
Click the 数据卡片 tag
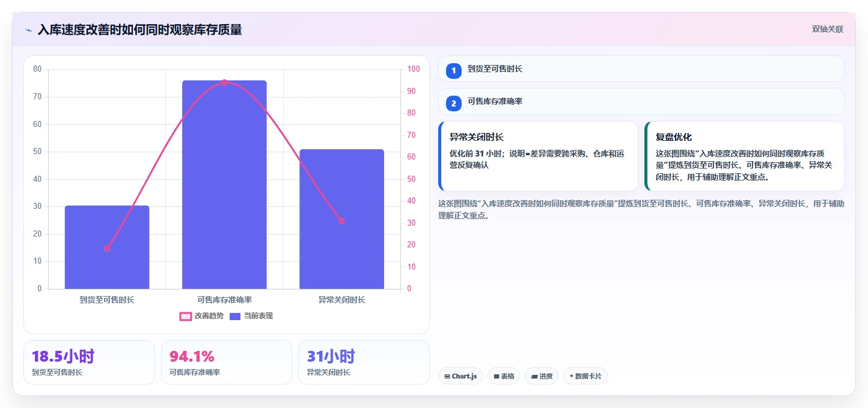[x=585, y=376]
